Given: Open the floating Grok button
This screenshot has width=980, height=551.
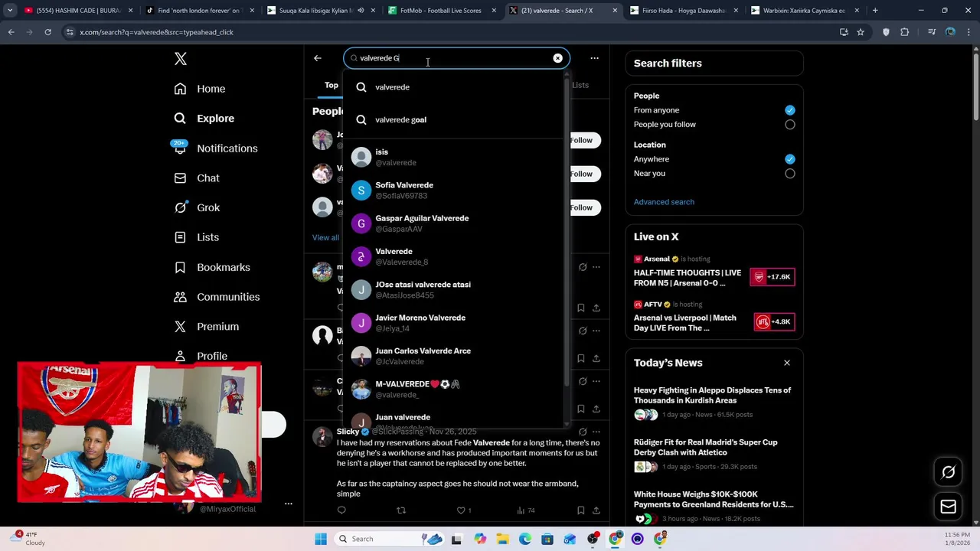Looking at the screenshot, I should [x=948, y=472].
